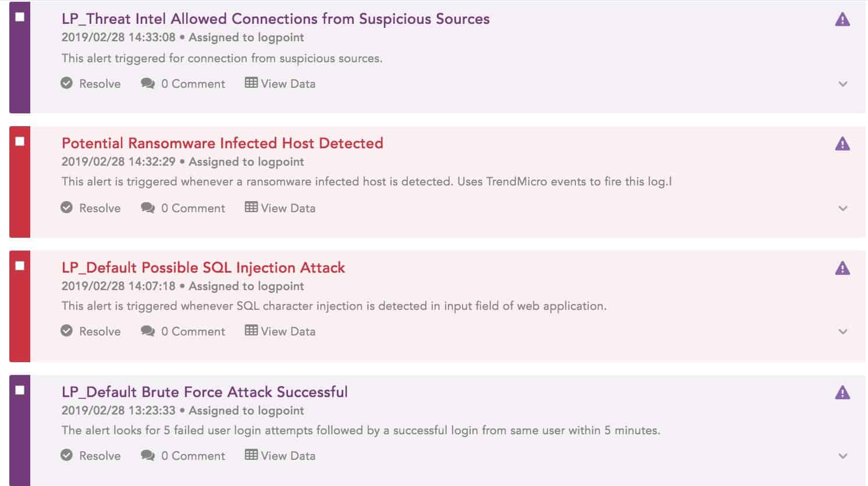
Task: Toggle checkbox for Brute Force Attack alert
Action: coord(20,390)
